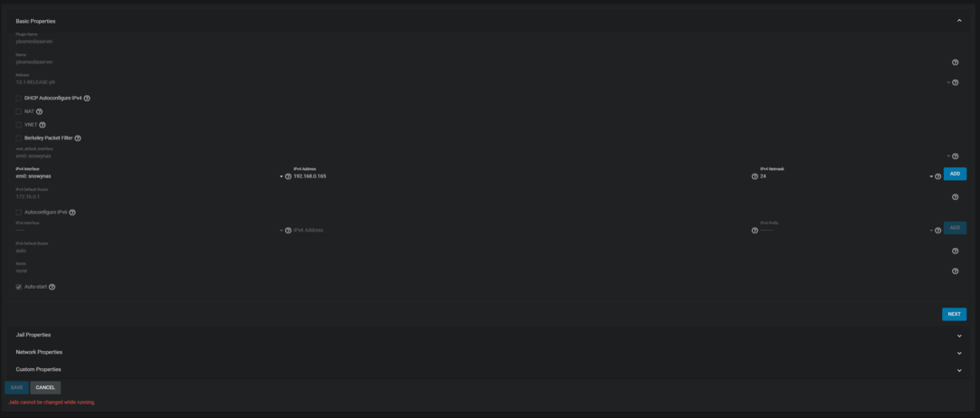Open Berkeley Packet Filter help icon

tap(78, 138)
